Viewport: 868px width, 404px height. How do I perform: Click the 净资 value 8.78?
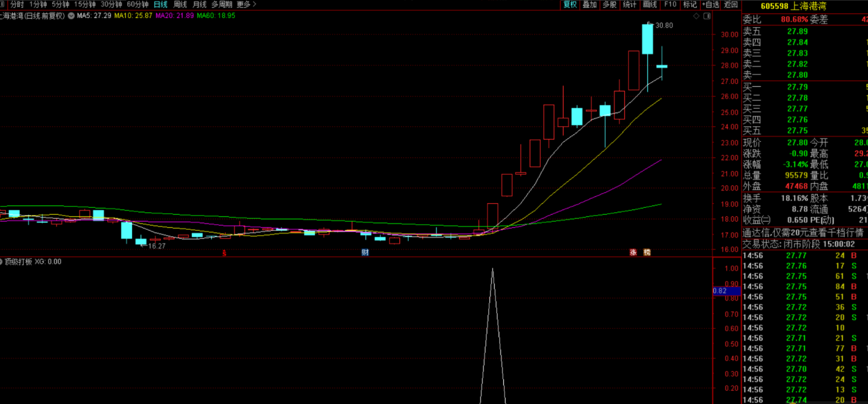(x=800, y=209)
